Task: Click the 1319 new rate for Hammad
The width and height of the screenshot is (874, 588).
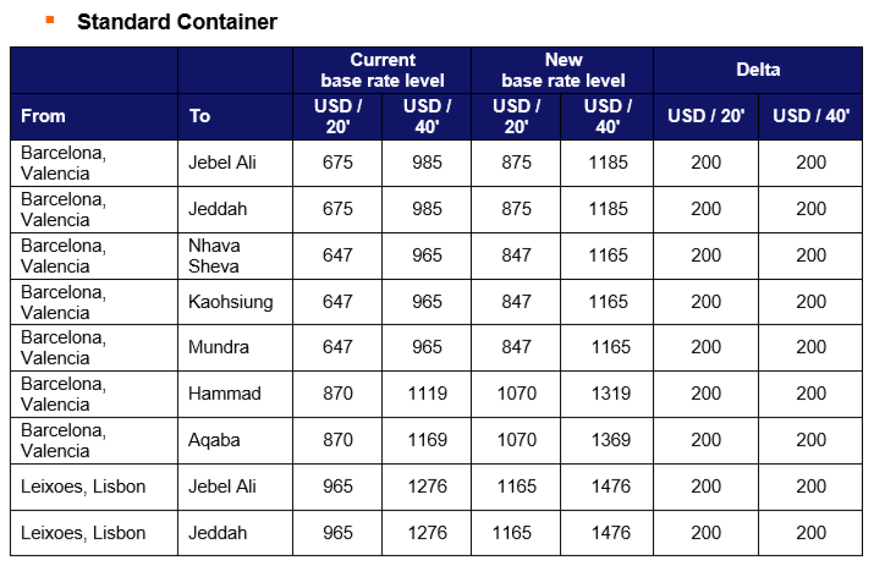Action: [610, 393]
